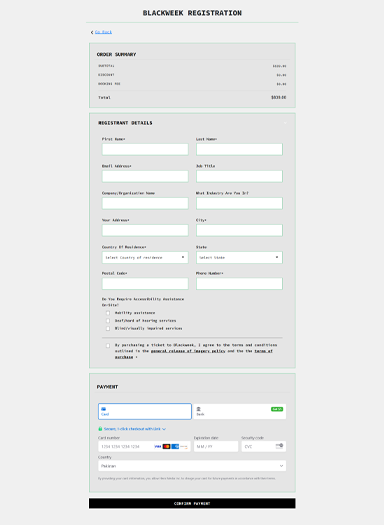
Task: Check the Mobility assistance checkbox
Action: tap(108, 313)
